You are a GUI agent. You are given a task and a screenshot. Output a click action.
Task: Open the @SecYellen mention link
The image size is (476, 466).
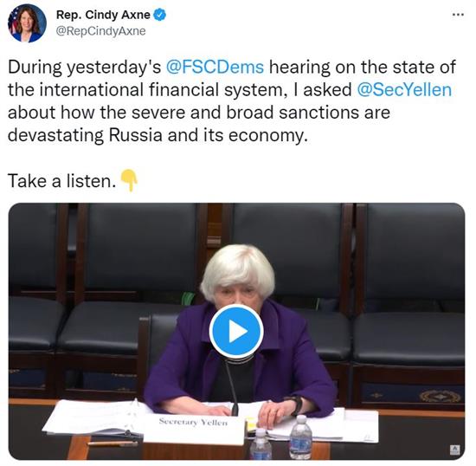click(404, 90)
